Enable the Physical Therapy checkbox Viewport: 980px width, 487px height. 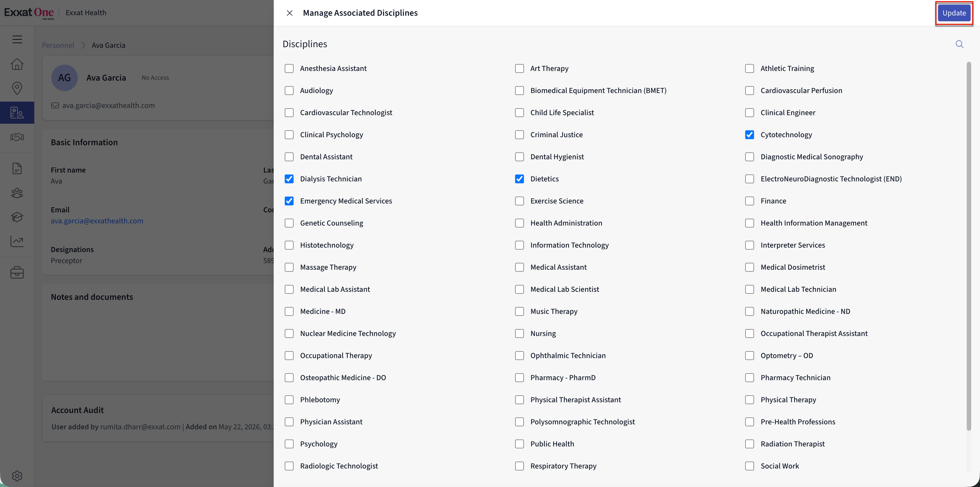tap(749, 400)
